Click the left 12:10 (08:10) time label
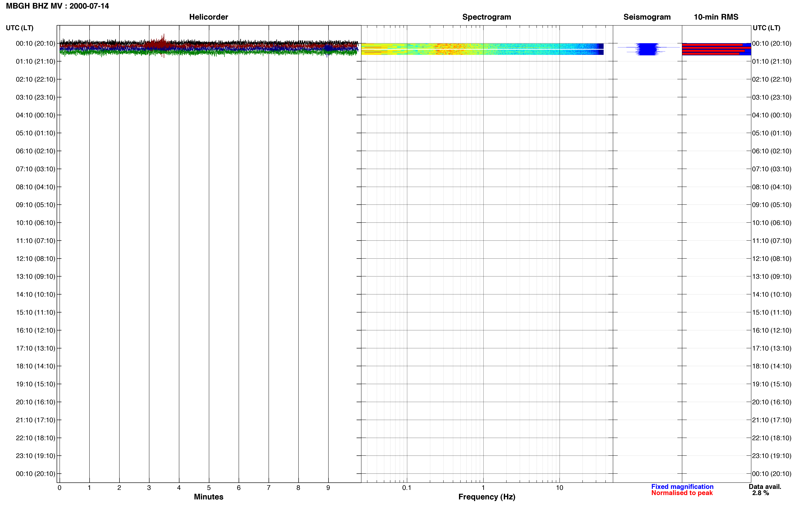 coord(35,259)
